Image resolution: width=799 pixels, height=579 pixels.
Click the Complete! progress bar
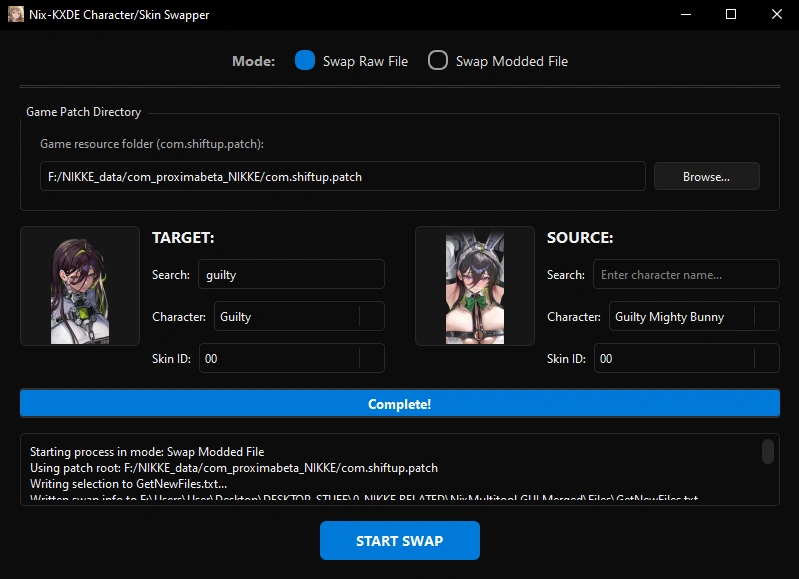point(400,403)
